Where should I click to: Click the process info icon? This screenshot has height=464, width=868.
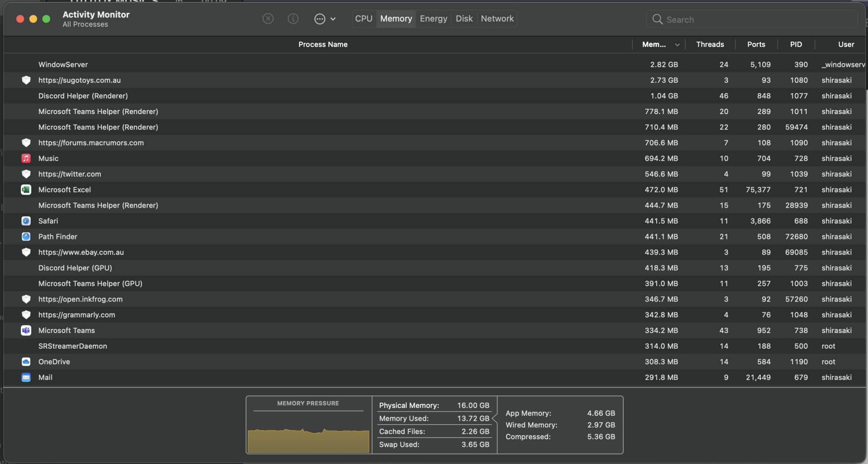[x=293, y=19]
